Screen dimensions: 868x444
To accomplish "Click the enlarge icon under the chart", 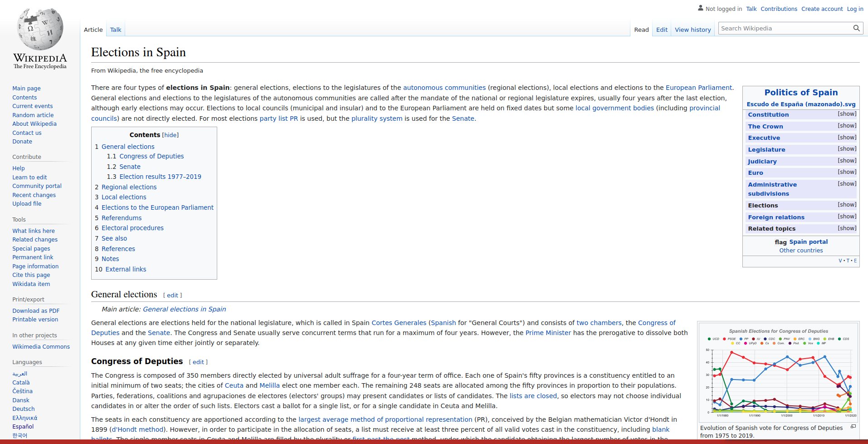I will tap(853, 427).
